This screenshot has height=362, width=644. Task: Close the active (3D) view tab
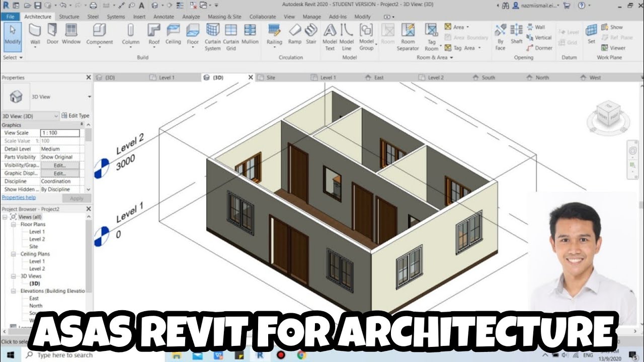coord(251,77)
